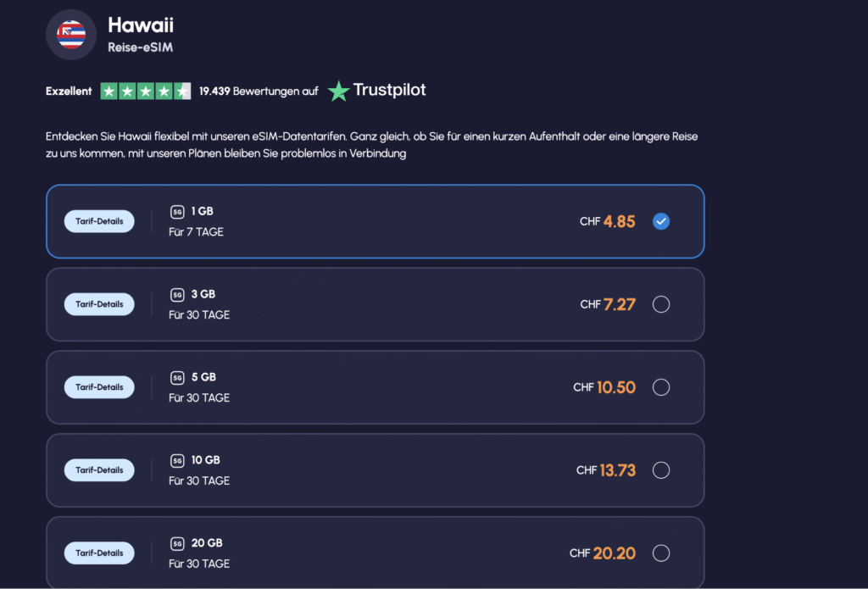
Task: Click the 5G icon beside 3 GB
Action: [177, 295]
